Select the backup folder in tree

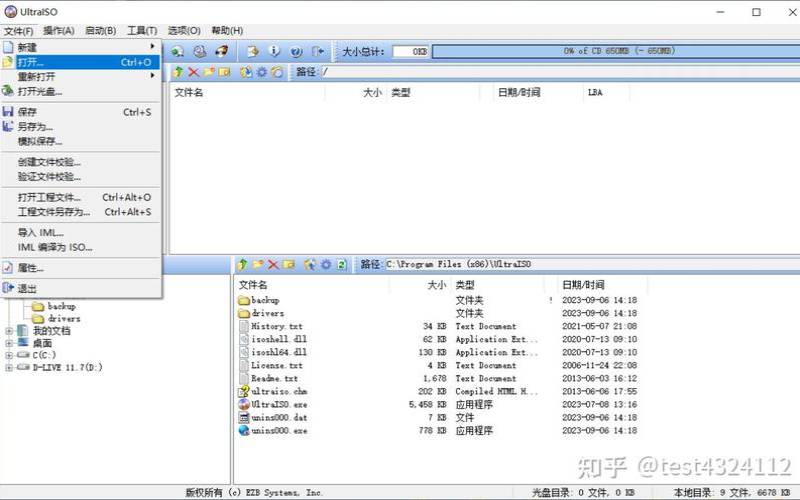pyautogui.click(x=54, y=306)
